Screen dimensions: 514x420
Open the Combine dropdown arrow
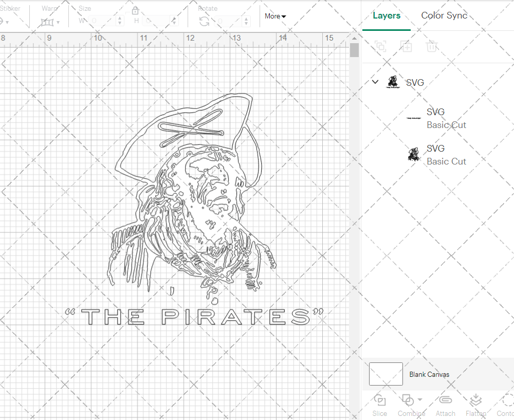click(420, 399)
